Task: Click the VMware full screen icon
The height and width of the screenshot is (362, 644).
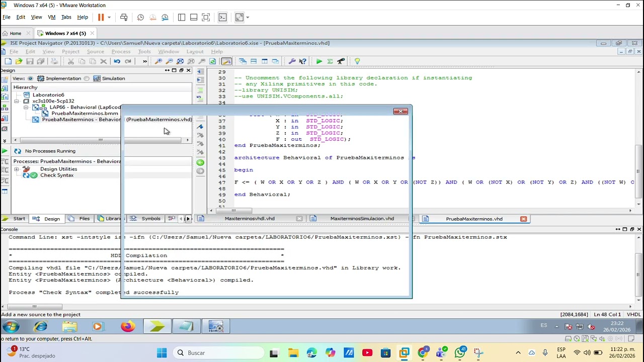Action: [x=239, y=17]
